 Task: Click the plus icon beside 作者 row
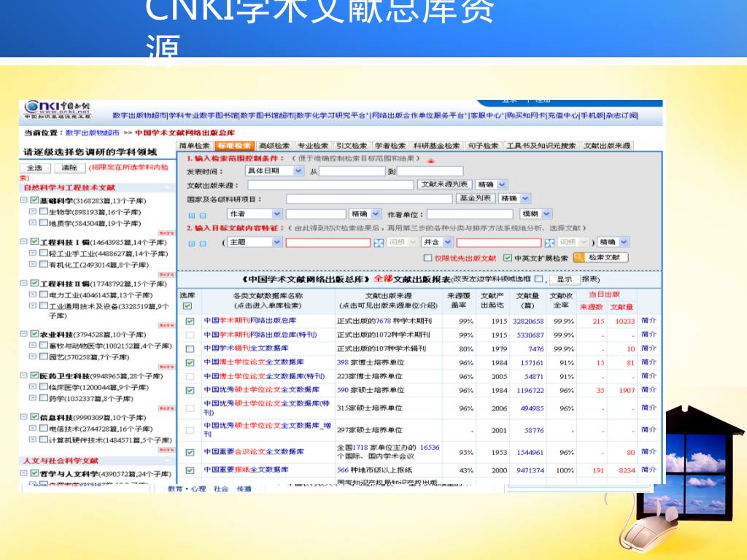tap(192, 216)
